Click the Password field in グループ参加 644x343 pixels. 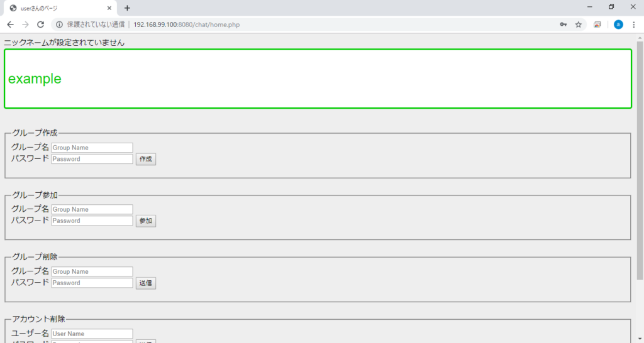click(92, 220)
